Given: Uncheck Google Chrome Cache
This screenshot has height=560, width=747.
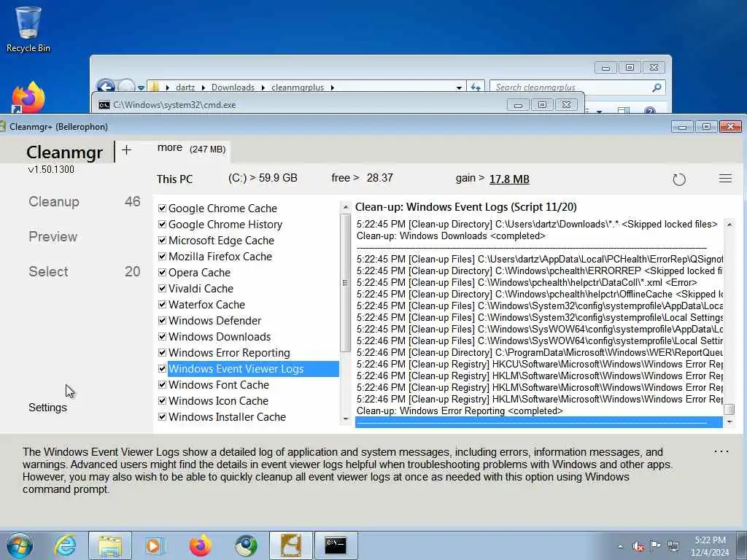Looking at the screenshot, I should tap(162, 208).
